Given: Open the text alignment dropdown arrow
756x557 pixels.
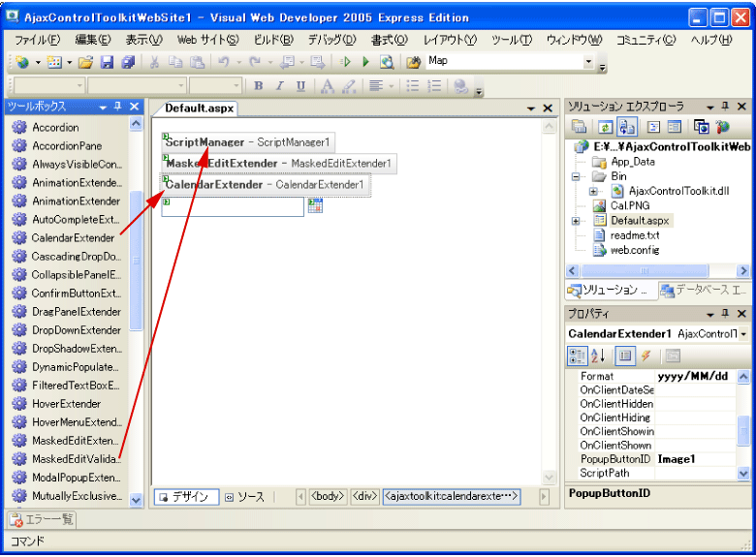Looking at the screenshot, I should (x=391, y=87).
